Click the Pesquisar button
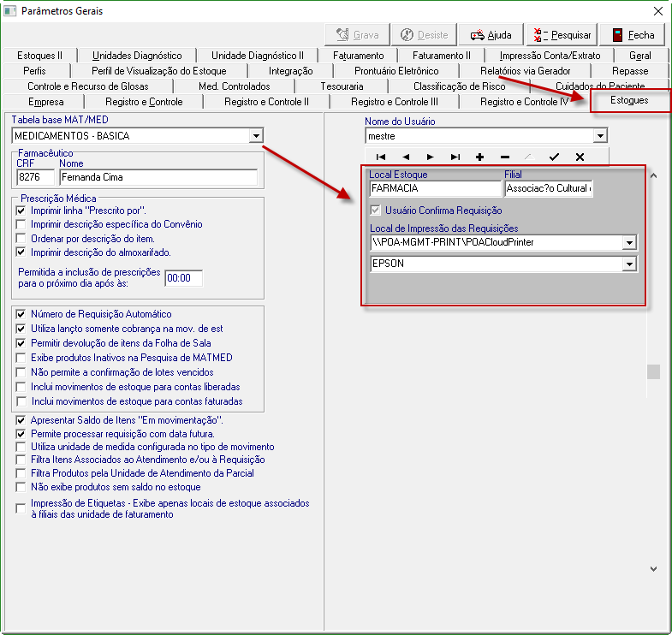The width and height of the screenshot is (672, 635). (x=562, y=35)
